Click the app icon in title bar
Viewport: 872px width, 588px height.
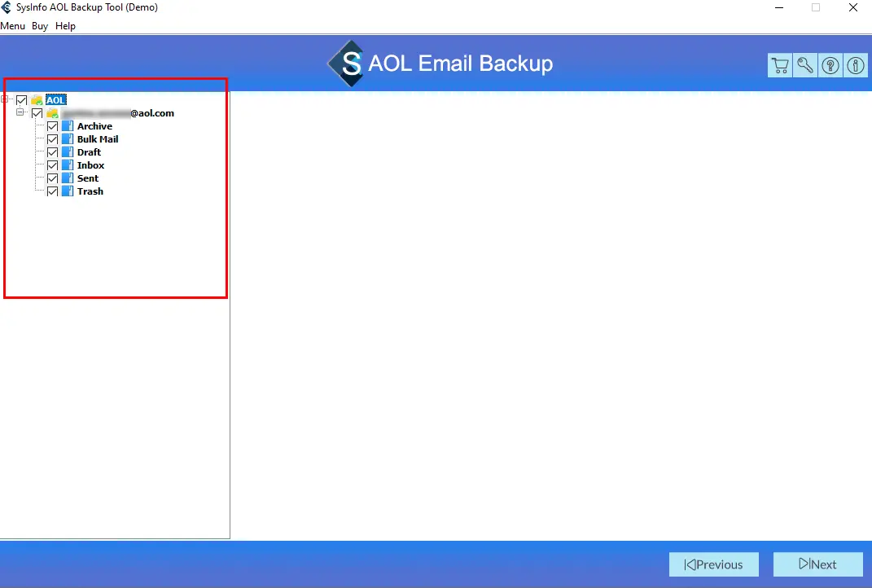pyautogui.click(x=7, y=7)
